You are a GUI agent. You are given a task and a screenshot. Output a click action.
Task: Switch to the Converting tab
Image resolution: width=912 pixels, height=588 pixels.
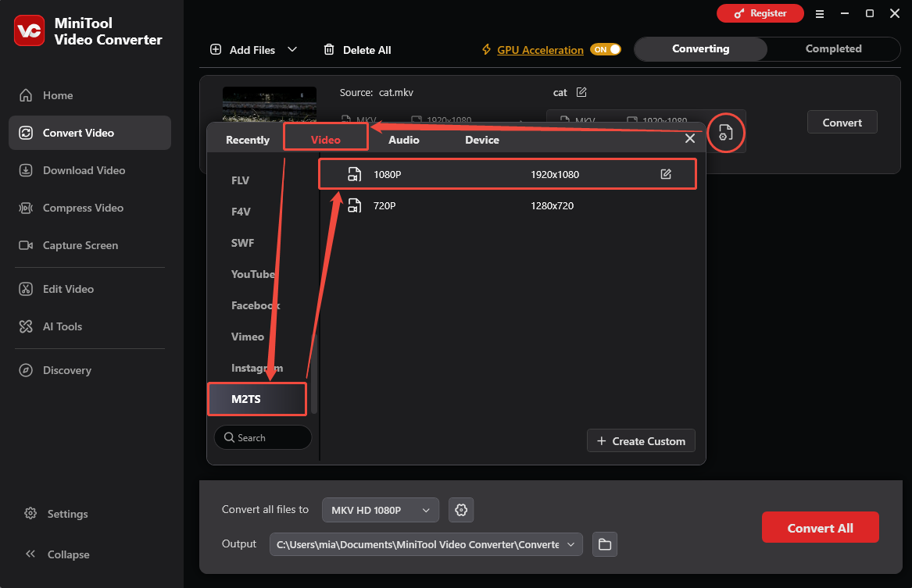(701, 49)
